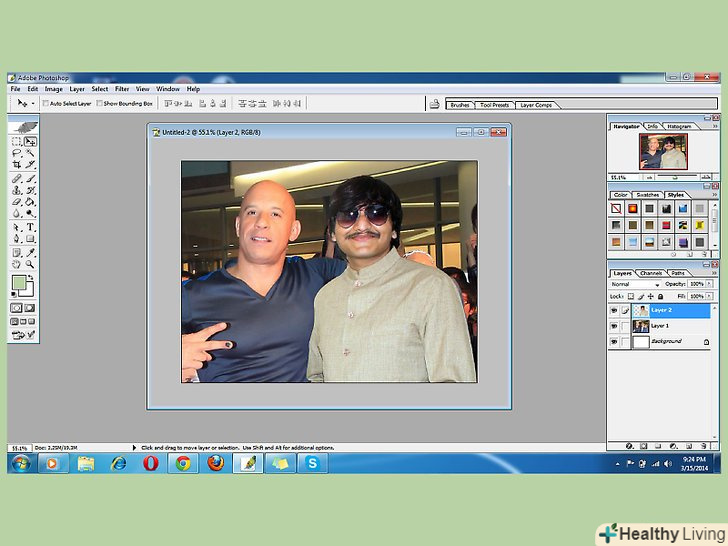Hide Layer 1 using its eye icon
This screenshot has height=546, width=728.
(613, 326)
